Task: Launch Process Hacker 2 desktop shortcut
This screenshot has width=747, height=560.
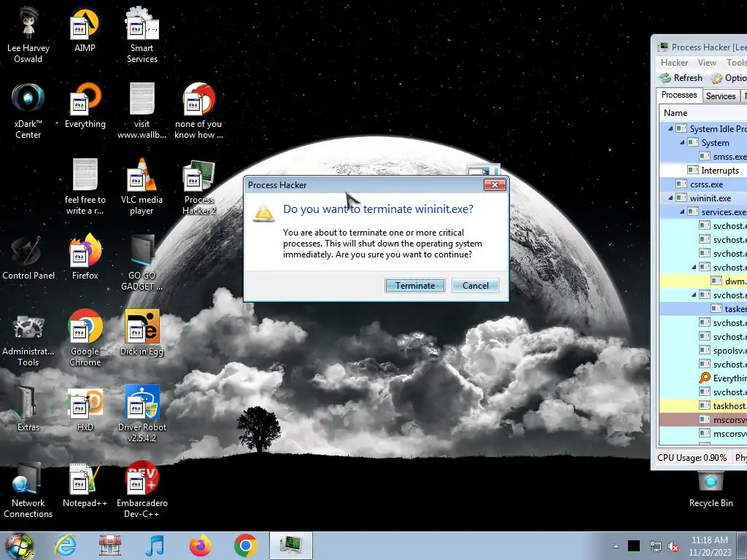Action: coord(198,187)
